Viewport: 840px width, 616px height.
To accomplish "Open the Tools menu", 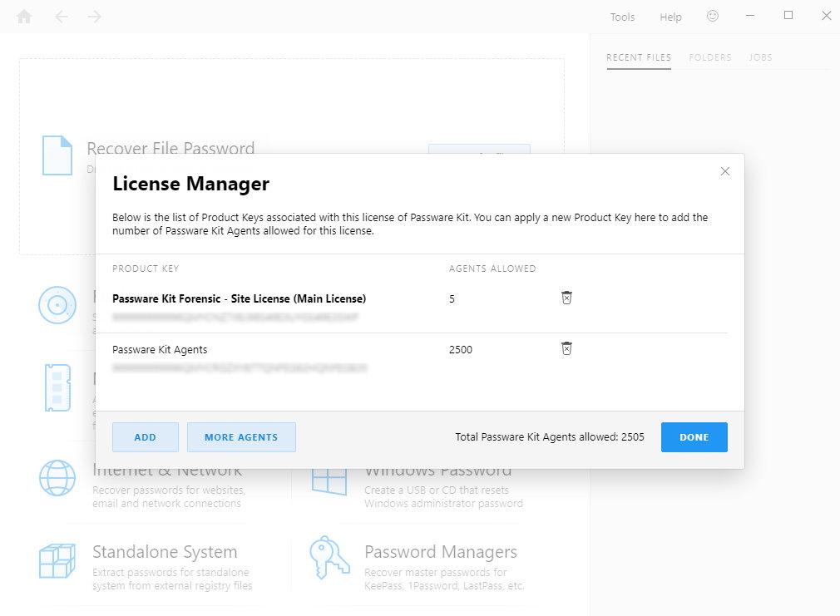I will pos(622,17).
